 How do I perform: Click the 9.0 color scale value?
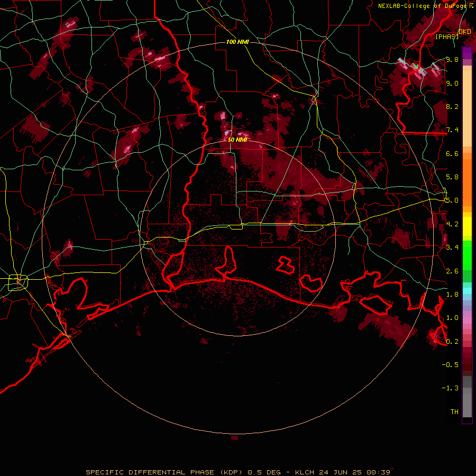click(x=452, y=83)
